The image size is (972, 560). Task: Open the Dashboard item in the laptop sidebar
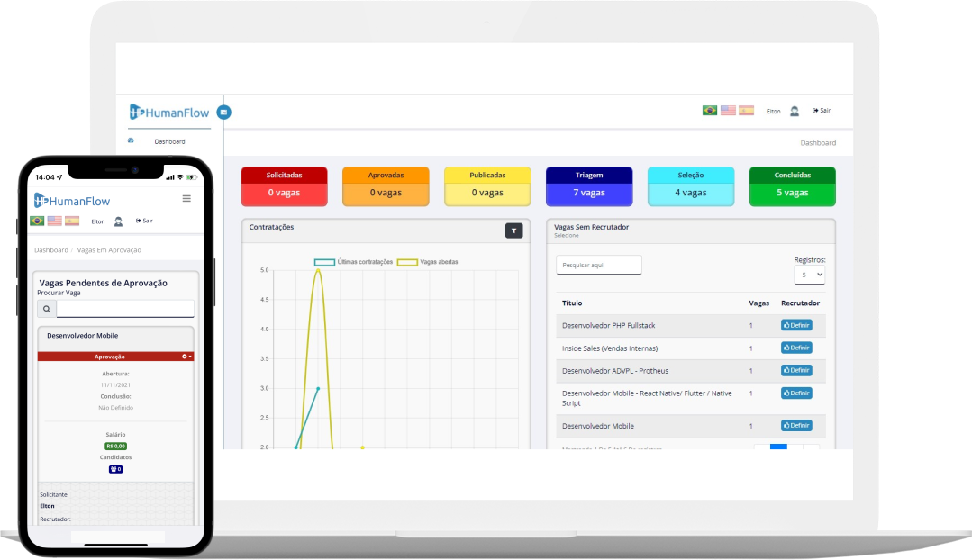169,142
